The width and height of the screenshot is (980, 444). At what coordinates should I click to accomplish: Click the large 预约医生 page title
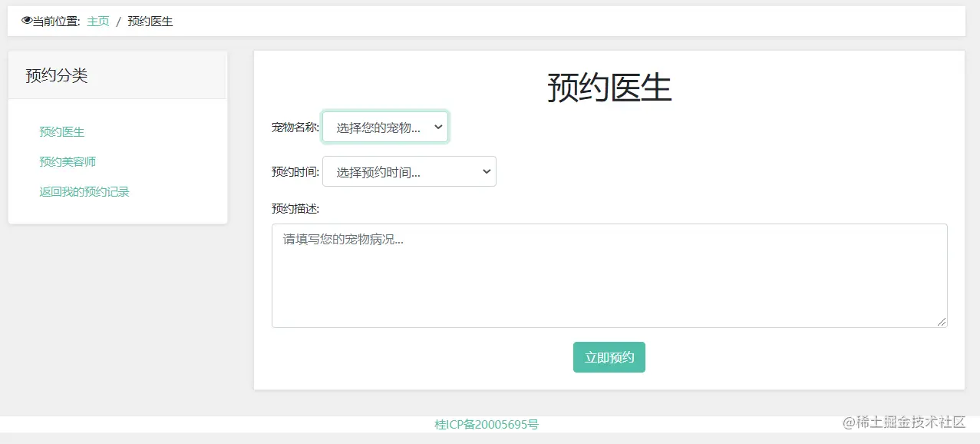coord(609,88)
